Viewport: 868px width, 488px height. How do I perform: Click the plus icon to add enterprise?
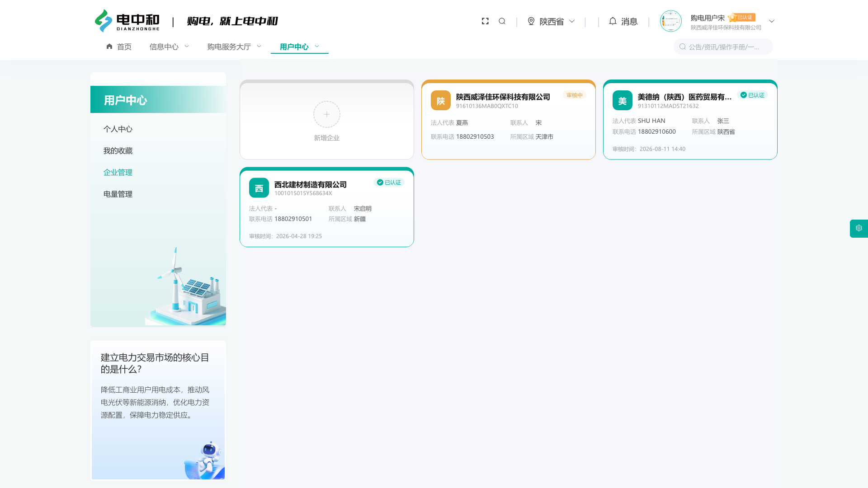coord(327,114)
